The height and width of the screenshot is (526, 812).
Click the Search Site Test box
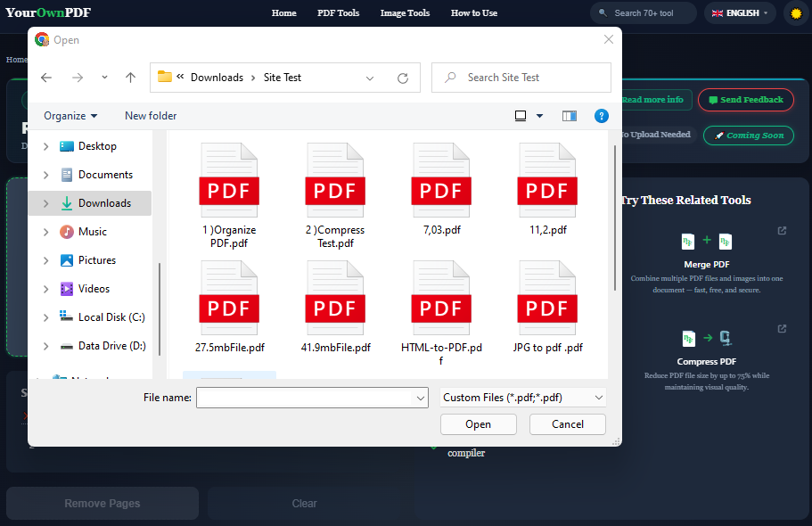tap(521, 78)
